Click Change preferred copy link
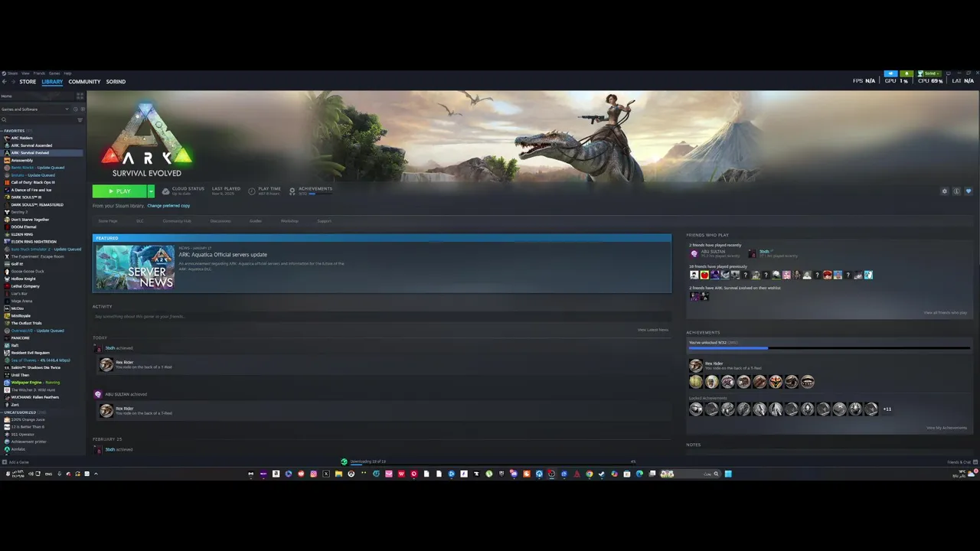This screenshot has width=980, height=551. coord(168,206)
